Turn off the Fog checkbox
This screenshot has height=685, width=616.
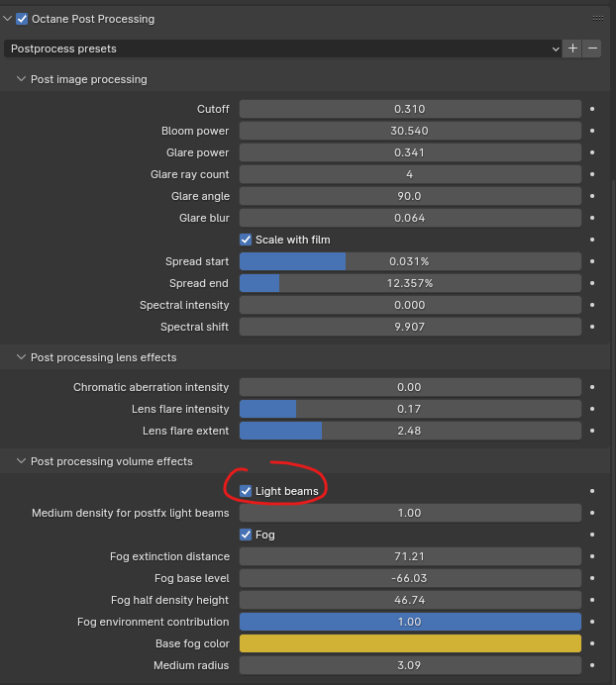click(x=246, y=535)
